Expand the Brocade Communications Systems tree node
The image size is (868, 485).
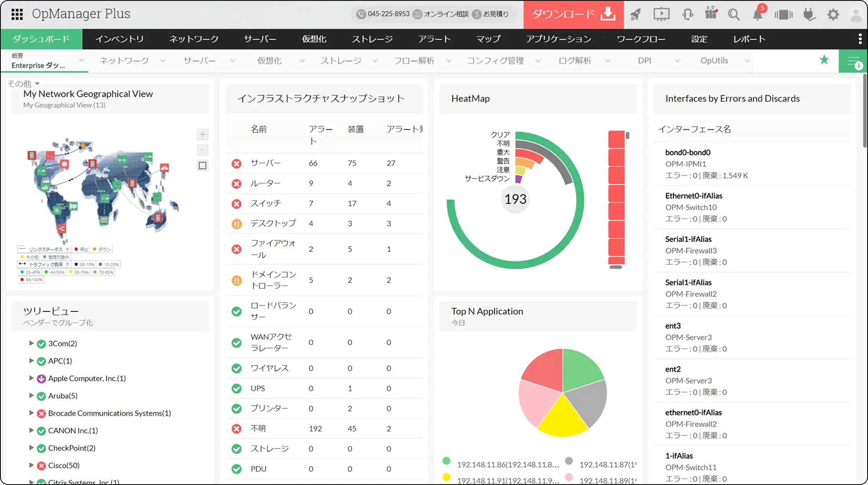31,413
